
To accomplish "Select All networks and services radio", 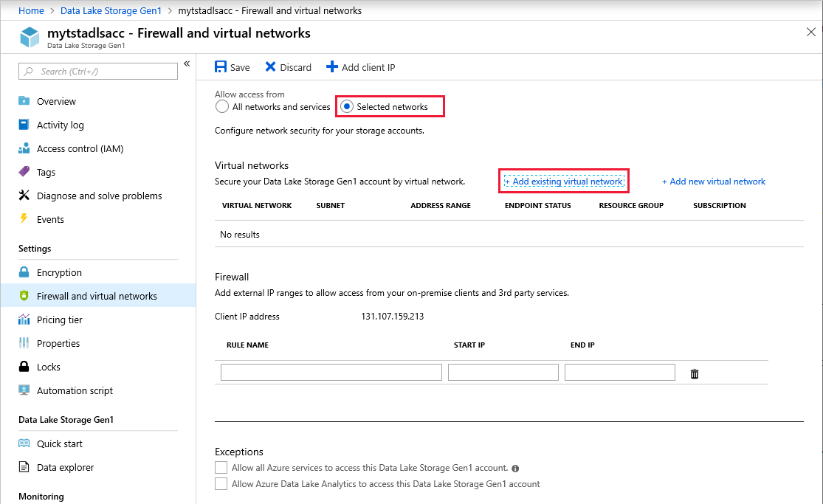I will (222, 107).
